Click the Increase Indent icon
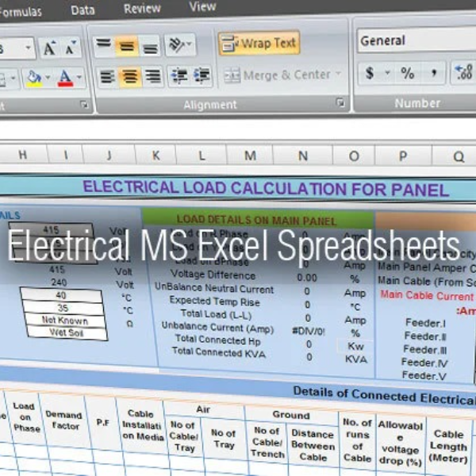The width and height of the screenshot is (476, 476). pos(202,75)
